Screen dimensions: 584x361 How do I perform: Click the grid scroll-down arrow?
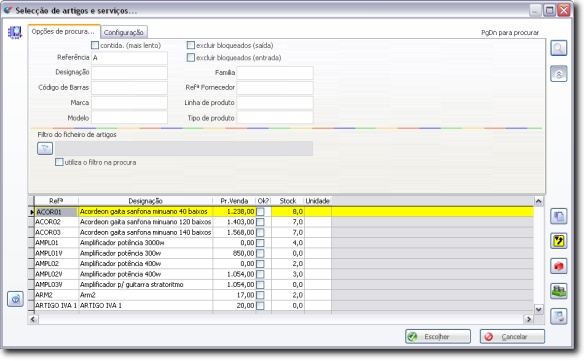(539, 309)
